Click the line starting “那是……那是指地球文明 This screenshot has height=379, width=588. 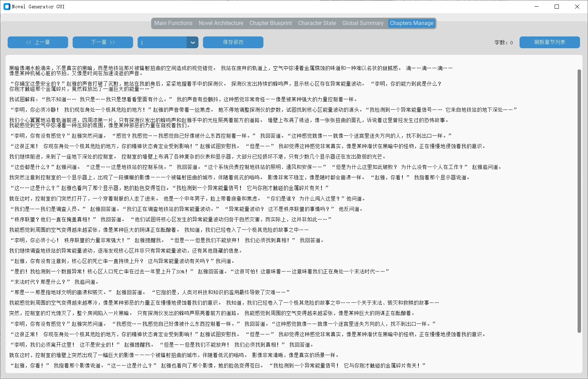[x=149, y=293]
